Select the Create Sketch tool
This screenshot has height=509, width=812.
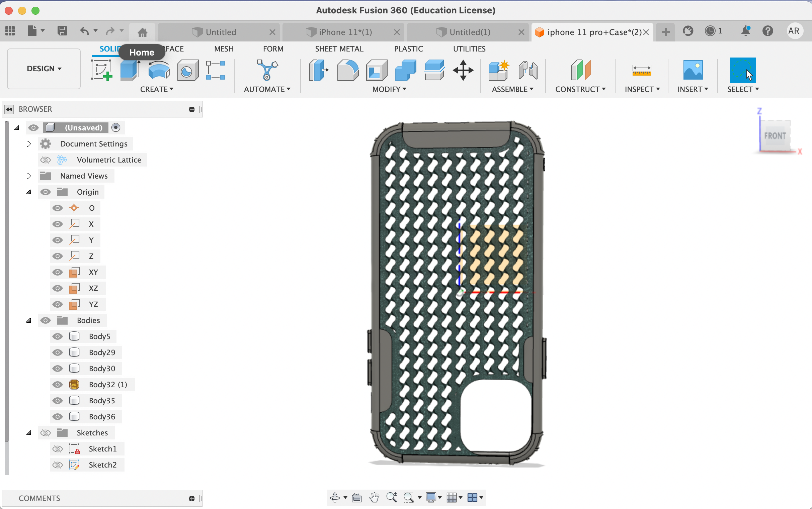(x=101, y=70)
